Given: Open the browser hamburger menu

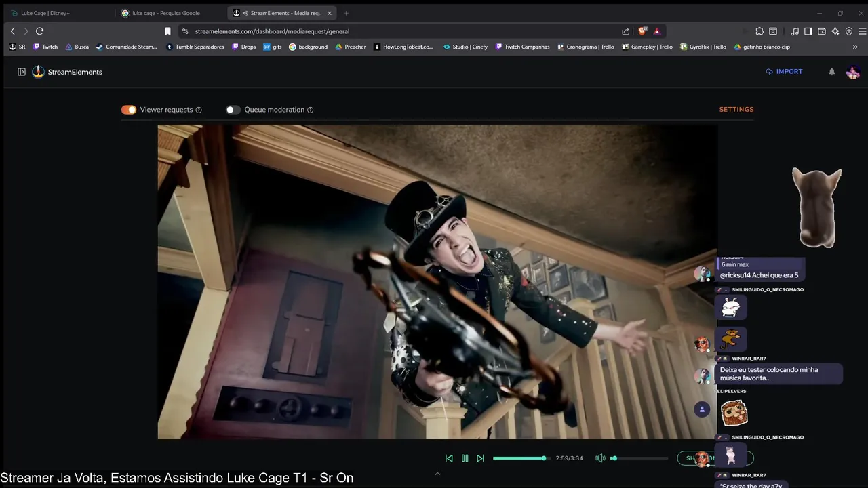Looking at the screenshot, I should [863, 31].
